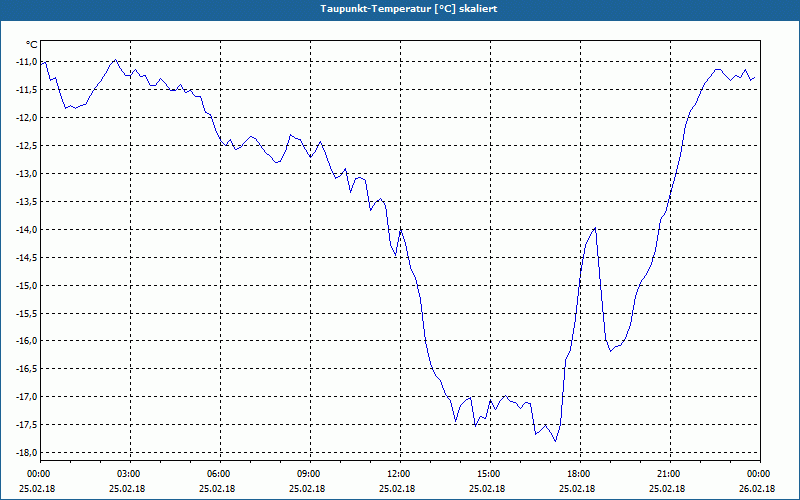Click the '00:00' label above 26.02.18
The height and width of the screenshot is (500, 800).
(x=758, y=474)
